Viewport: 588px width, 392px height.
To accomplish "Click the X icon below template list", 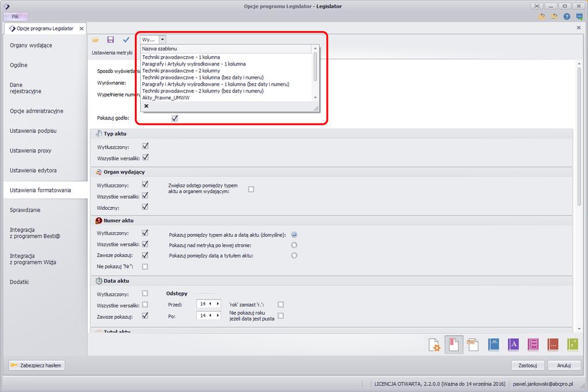I will [x=146, y=106].
